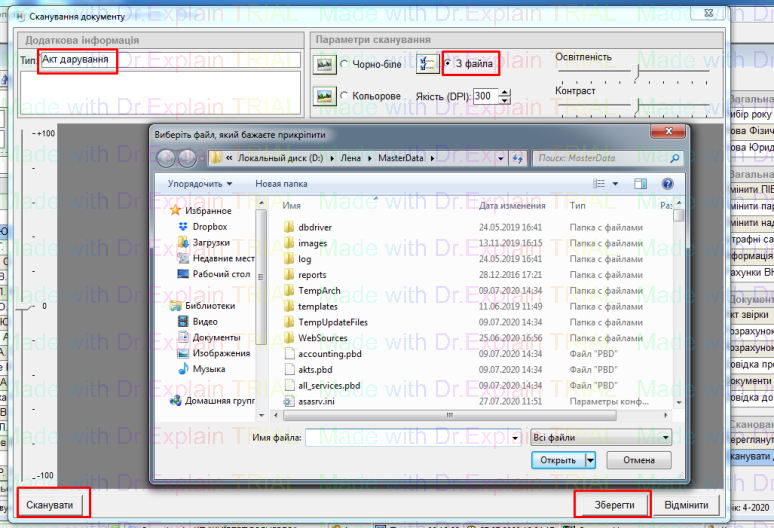This screenshot has width=774, height=528.
Task: Click the Имя файла input field
Action: pyautogui.click(x=407, y=438)
